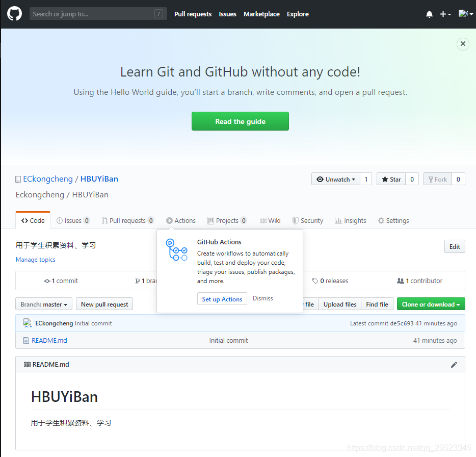Open the user avatar menu

pyautogui.click(x=466, y=14)
